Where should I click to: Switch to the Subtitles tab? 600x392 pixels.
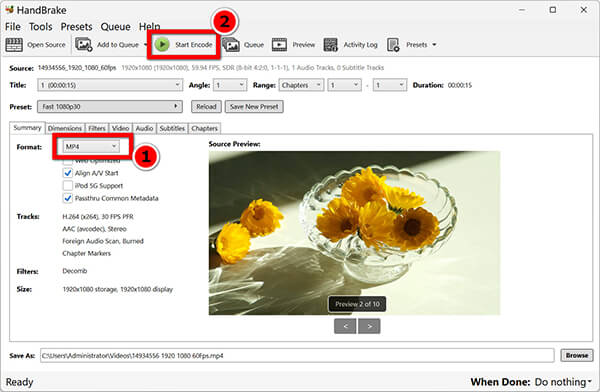pos(172,128)
